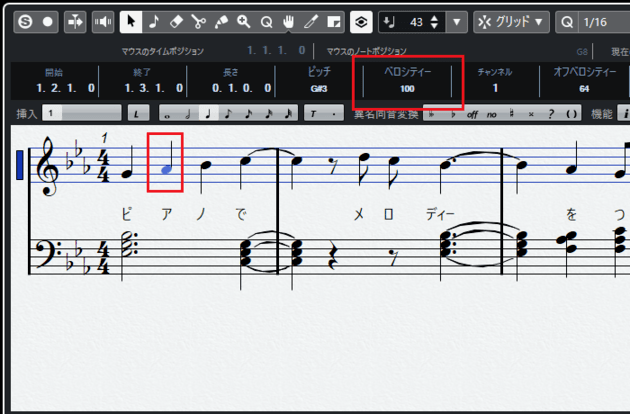The height and width of the screenshot is (414, 630).
Task: Select the Object Selection arrow tool
Action: [x=130, y=21]
